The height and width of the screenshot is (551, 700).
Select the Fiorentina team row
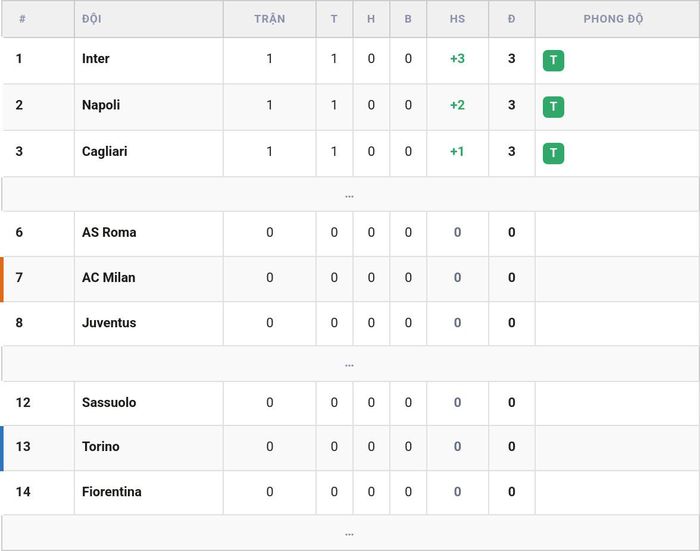350,492
